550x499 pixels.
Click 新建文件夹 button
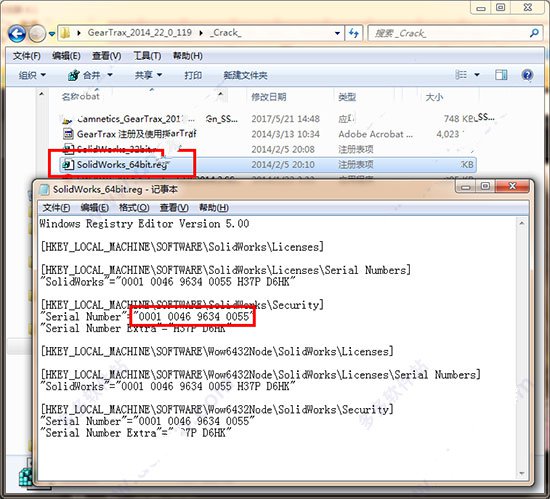point(246,75)
